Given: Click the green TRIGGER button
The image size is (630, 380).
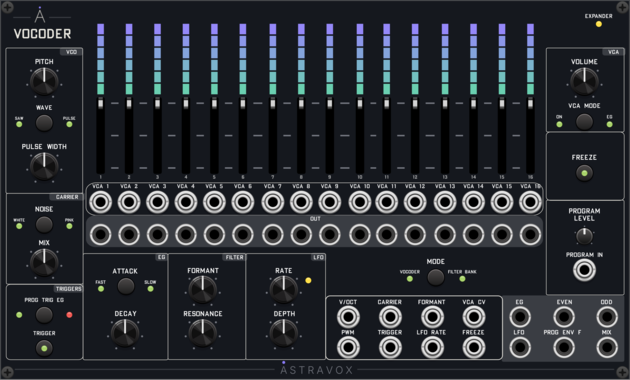Looking at the screenshot, I should [x=44, y=348].
